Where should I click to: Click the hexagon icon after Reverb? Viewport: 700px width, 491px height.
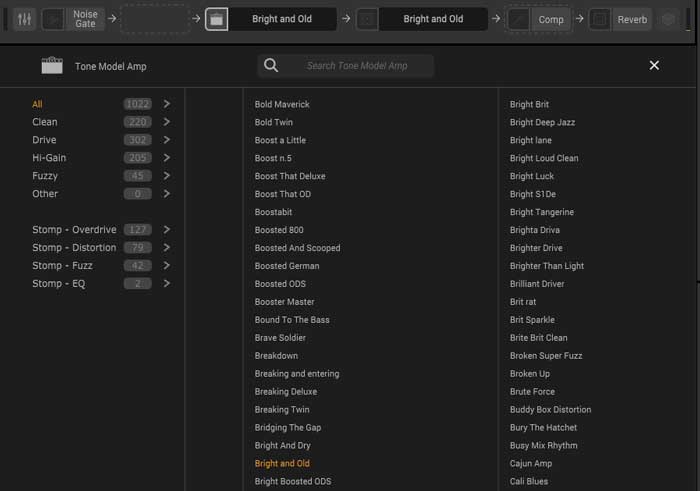[x=668, y=19]
